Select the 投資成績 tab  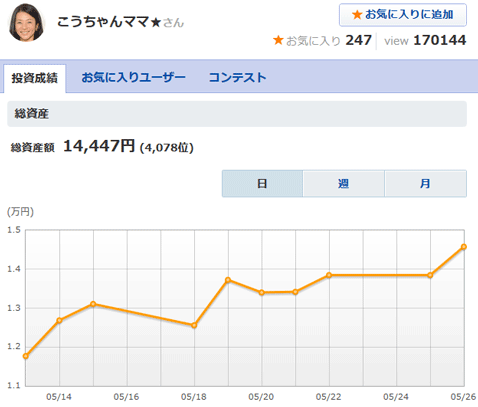pyautogui.click(x=35, y=78)
